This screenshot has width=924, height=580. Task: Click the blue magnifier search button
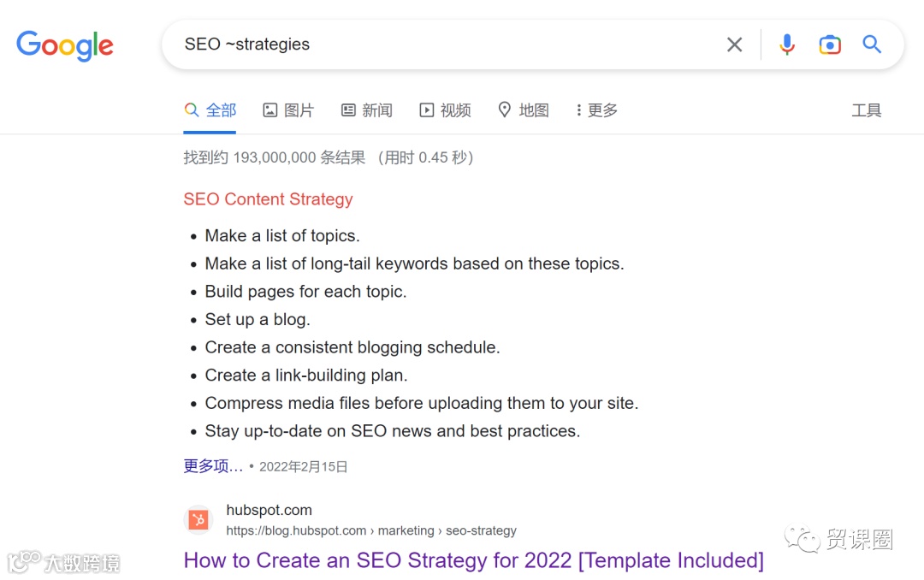pos(872,44)
